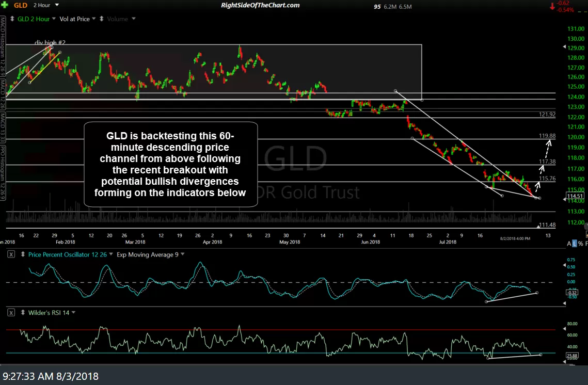588x385 pixels.
Task: Open the Exp Moving Average 9 dropdown arrow
Action: (x=183, y=254)
